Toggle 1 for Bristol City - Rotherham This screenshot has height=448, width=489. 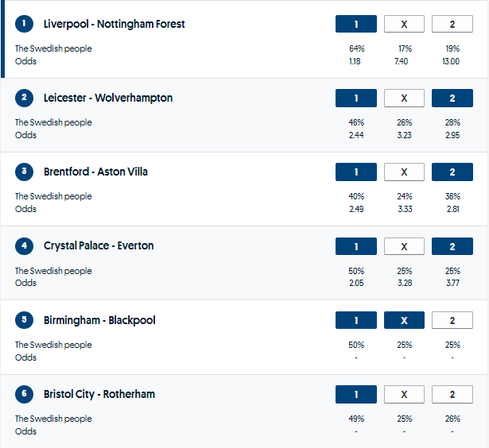click(356, 394)
